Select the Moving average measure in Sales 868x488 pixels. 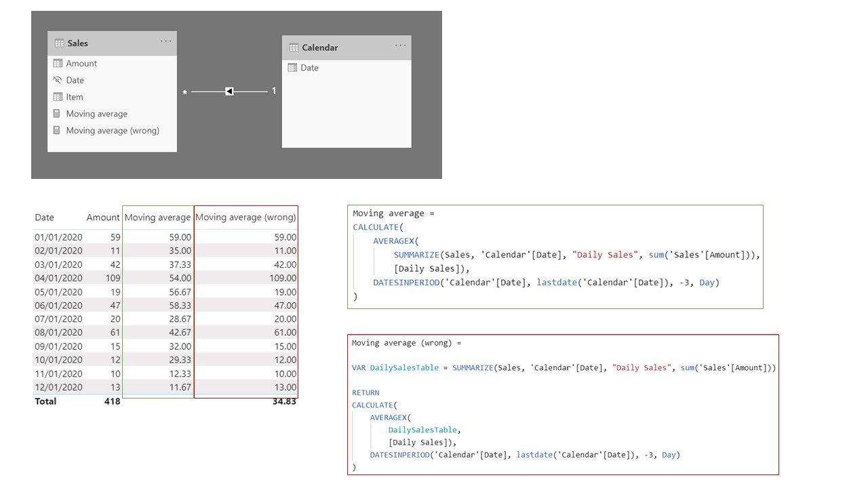[x=97, y=114]
